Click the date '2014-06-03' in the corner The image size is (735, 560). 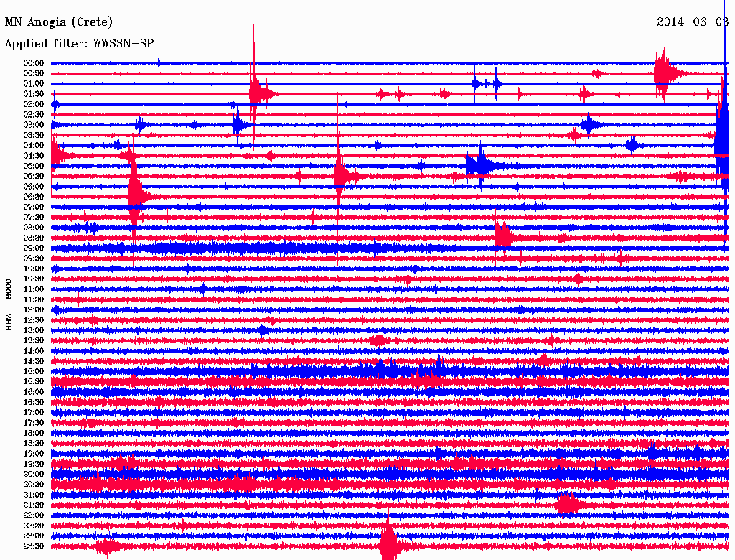click(693, 22)
